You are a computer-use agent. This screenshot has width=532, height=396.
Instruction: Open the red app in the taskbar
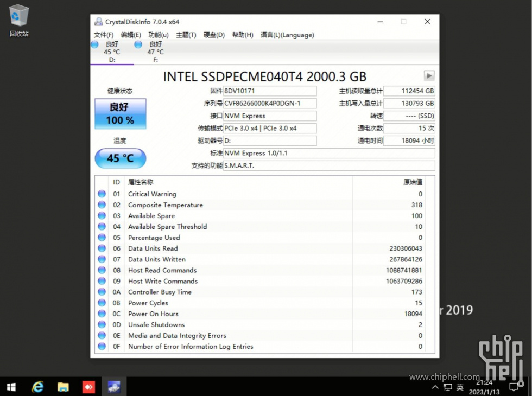point(88,387)
